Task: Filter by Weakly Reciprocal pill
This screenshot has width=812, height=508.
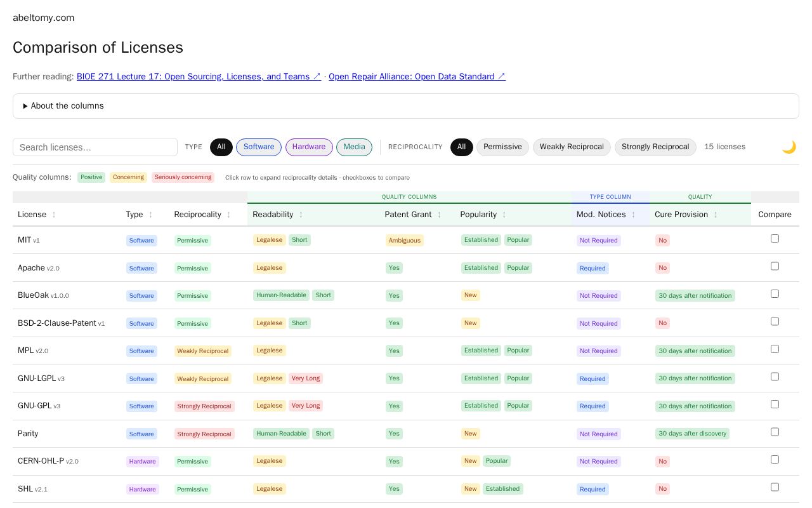Action: point(572,147)
